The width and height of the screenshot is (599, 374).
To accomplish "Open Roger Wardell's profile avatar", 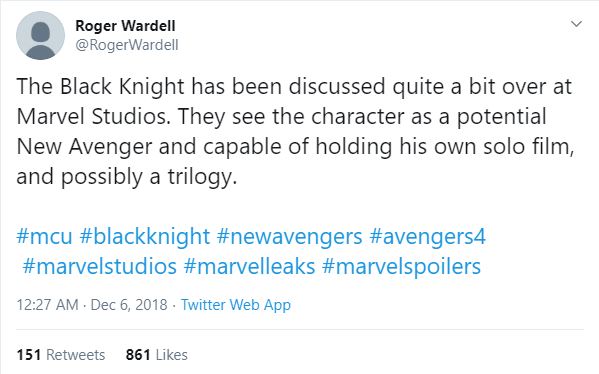I will coord(40,36).
